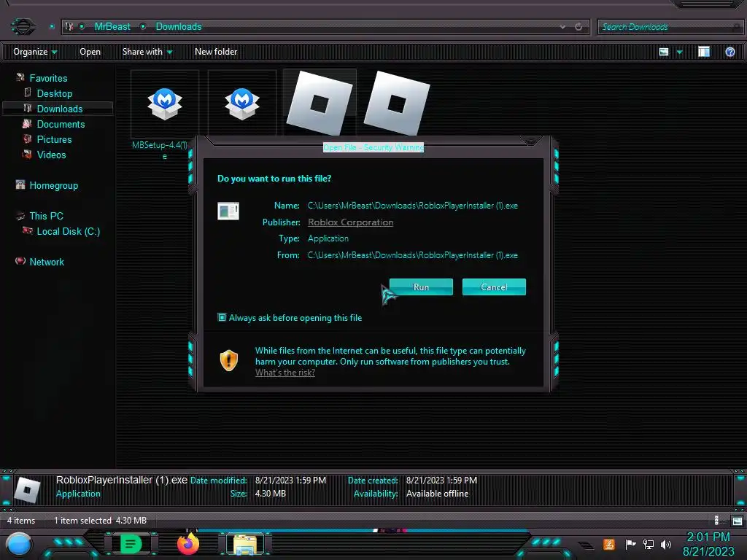Select Local Disk (C:) in the navigation pane

tap(68, 231)
